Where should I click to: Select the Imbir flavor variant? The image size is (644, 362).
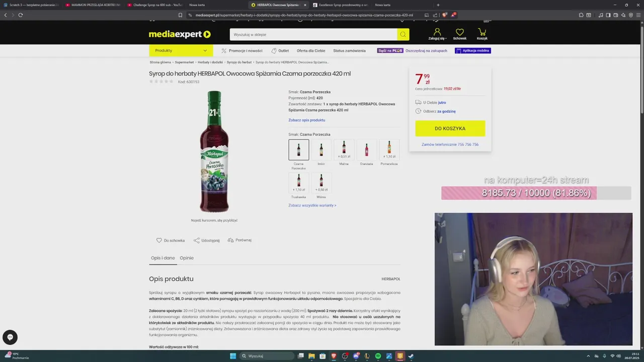(x=321, y=150)
